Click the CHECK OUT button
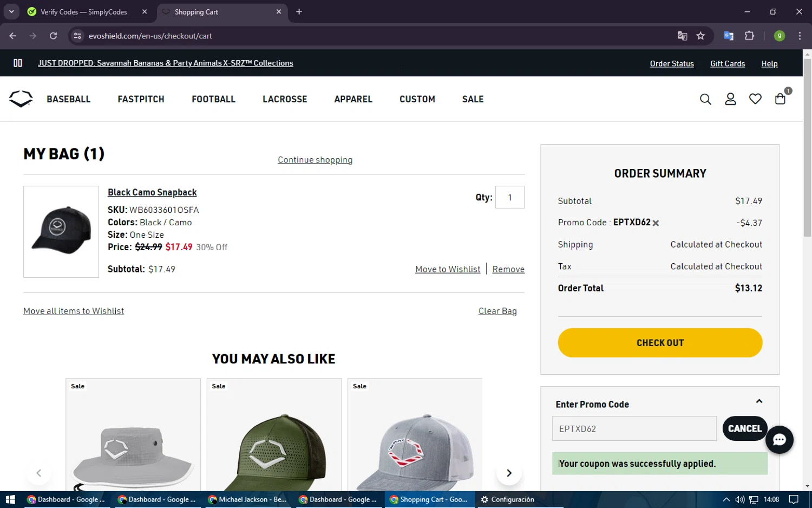 click(660, 343)
